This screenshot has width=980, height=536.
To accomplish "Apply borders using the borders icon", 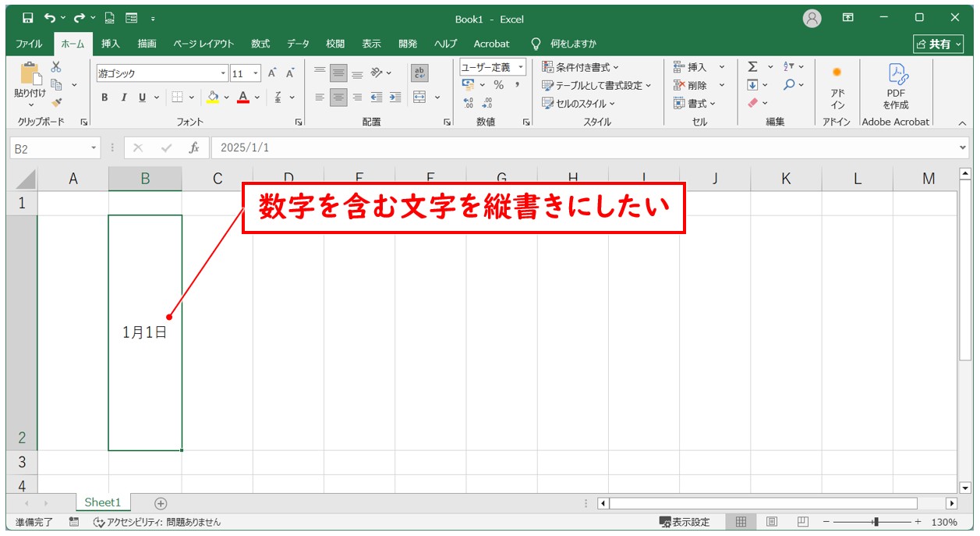I will click(177, 98).
